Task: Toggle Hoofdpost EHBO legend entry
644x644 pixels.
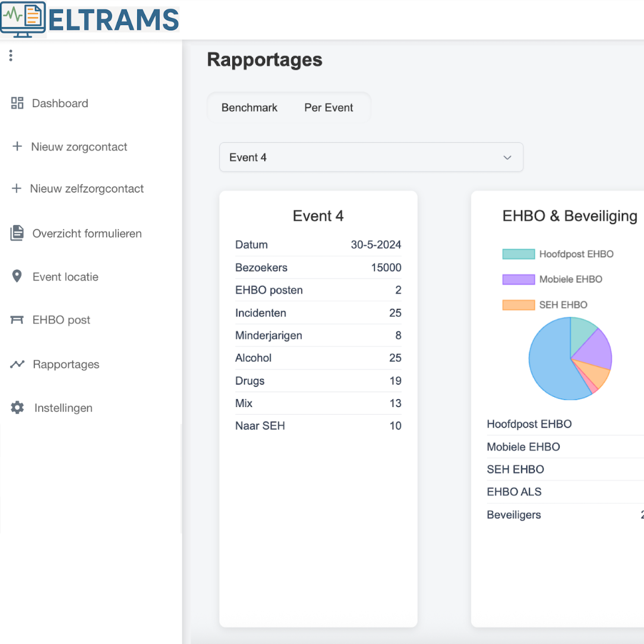Action: (557, 254)
